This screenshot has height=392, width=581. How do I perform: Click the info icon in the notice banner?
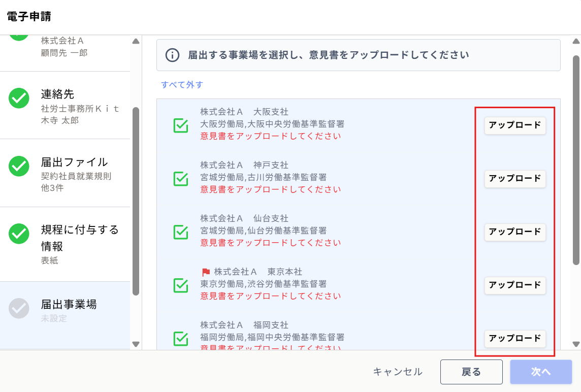click(172, 55)
